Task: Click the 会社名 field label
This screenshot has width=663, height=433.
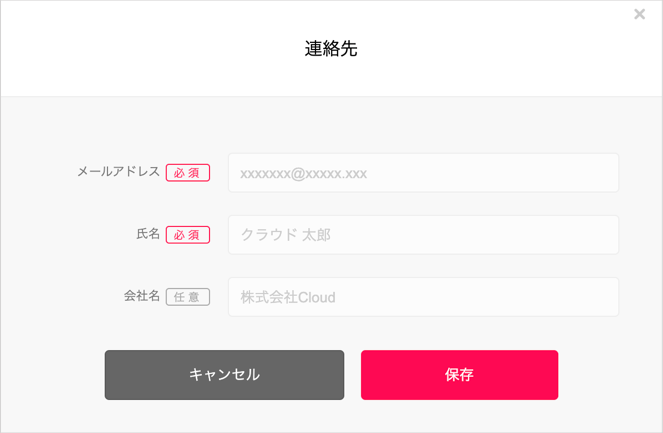Action: tap(142, 296)
